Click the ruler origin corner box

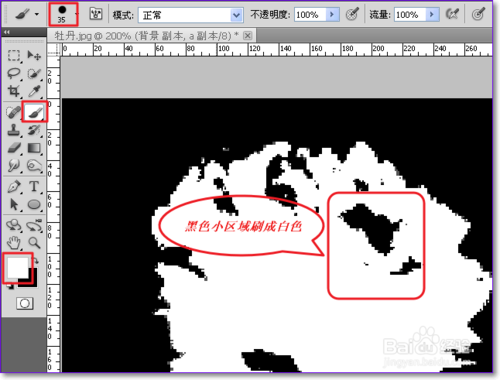[x=53, y=49]
